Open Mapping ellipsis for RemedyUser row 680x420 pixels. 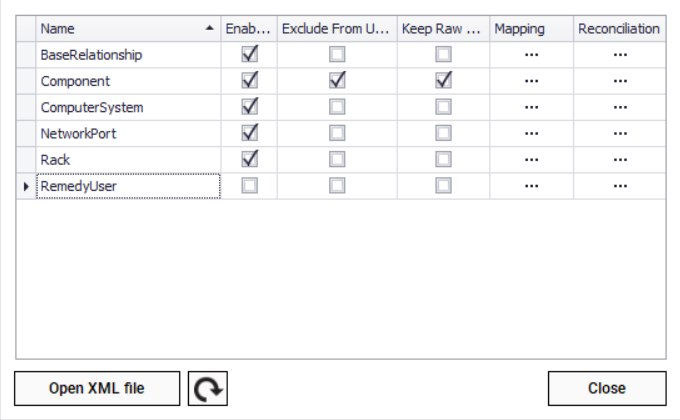tap(532, 185)
